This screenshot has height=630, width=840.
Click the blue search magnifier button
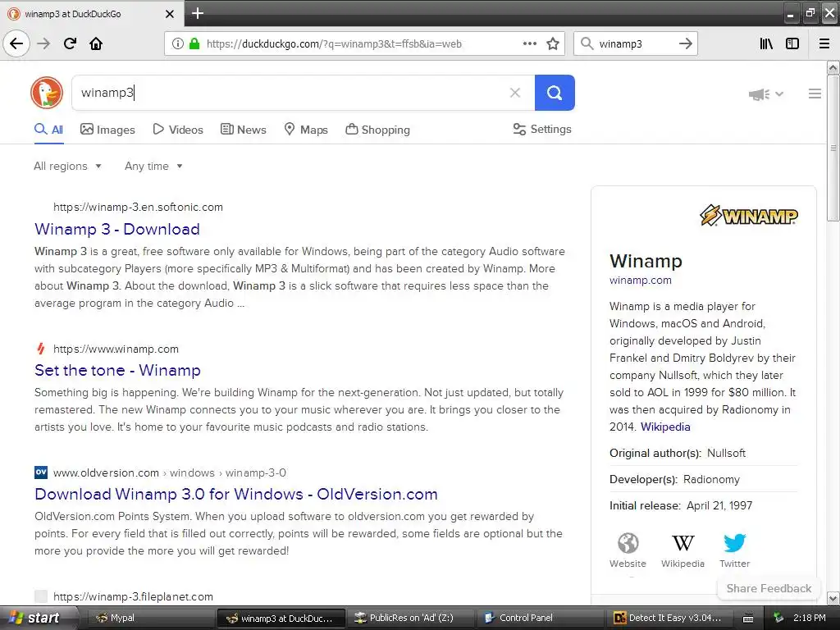click(x=555, y=93)
